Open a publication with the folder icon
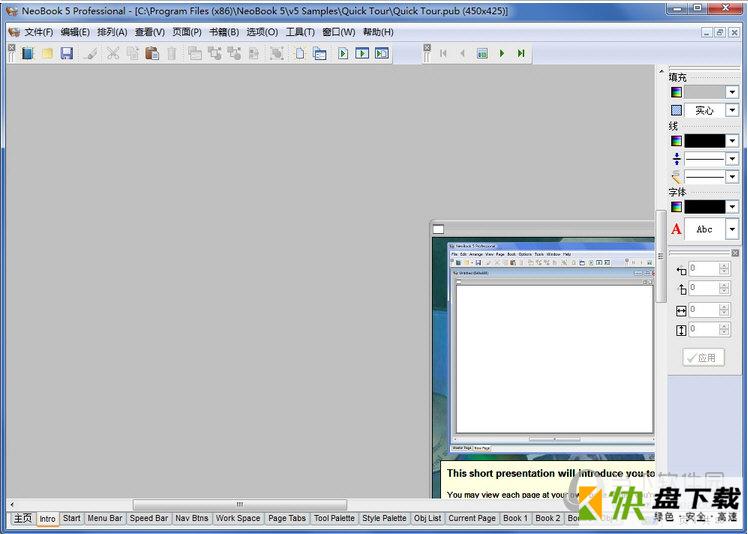The image size is (748, 534). [47, 53]
